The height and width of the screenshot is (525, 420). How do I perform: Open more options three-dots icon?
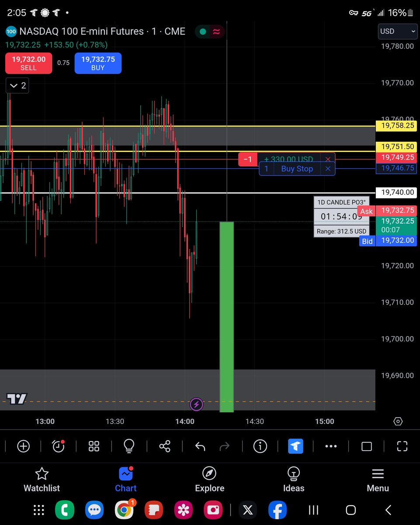331,446
